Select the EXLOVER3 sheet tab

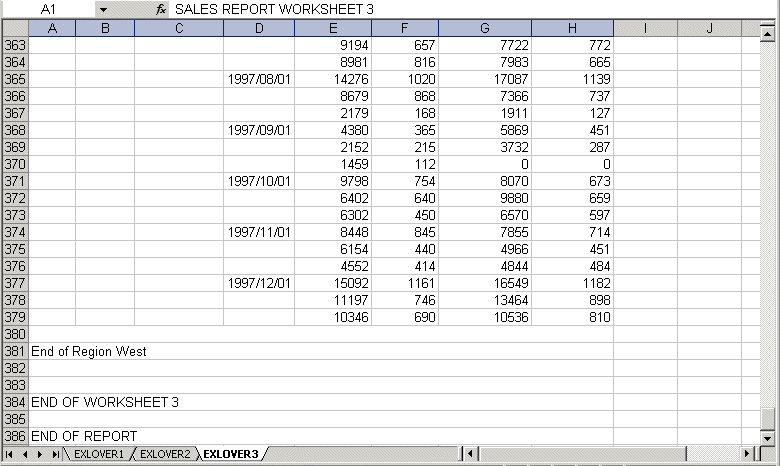[229, 454]
